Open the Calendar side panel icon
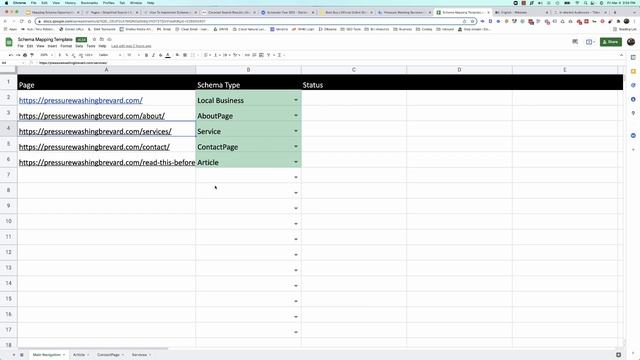The image size is (640, 360). tap(633, 58)
